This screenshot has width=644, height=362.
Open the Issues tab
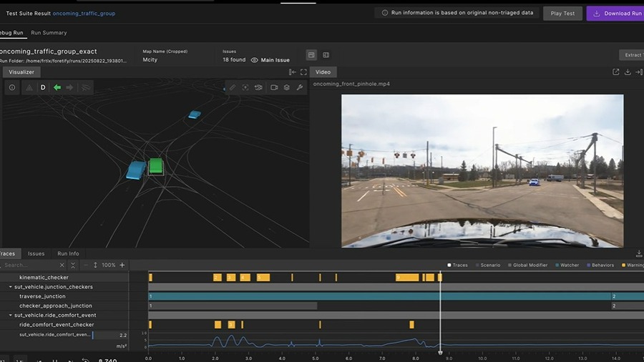[x=36, y=253]
